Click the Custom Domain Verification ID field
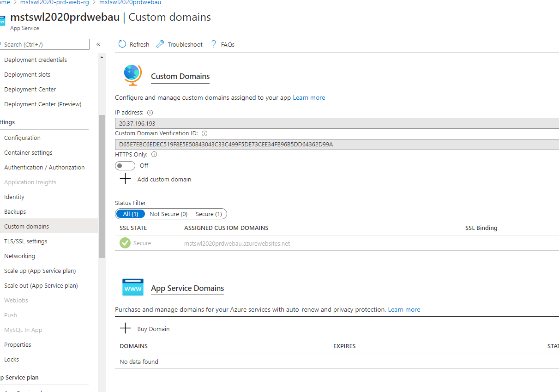The height and width of the screenshot is (392, 559). point(337,145)
